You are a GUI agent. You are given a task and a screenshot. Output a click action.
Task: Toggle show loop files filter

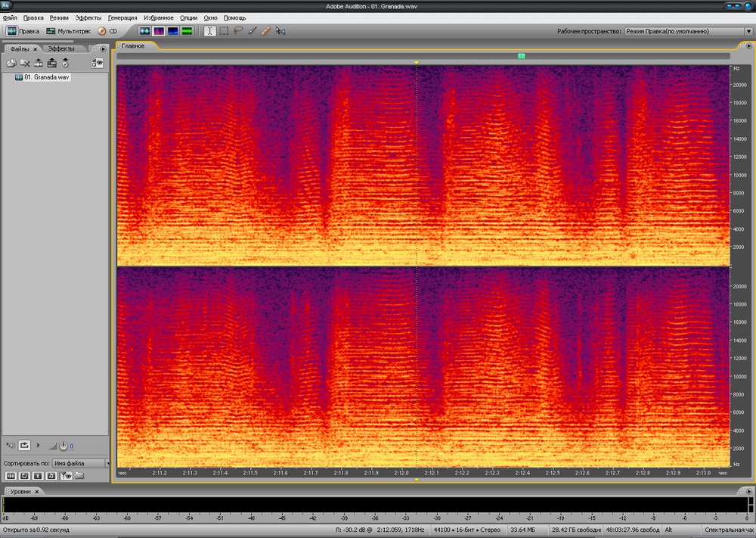click(x=24, y=476)
